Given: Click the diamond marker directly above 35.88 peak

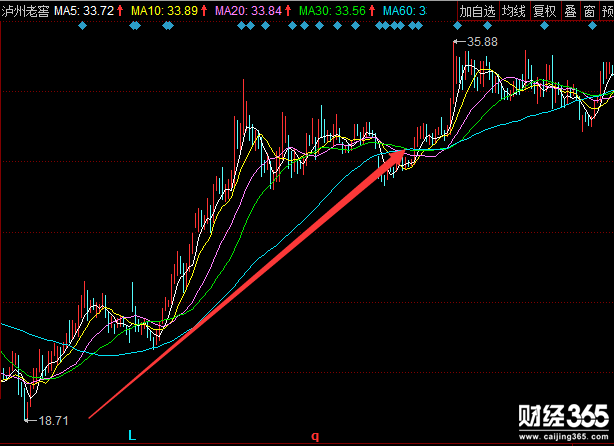Looking at the screenshot, I should [457, 26].
